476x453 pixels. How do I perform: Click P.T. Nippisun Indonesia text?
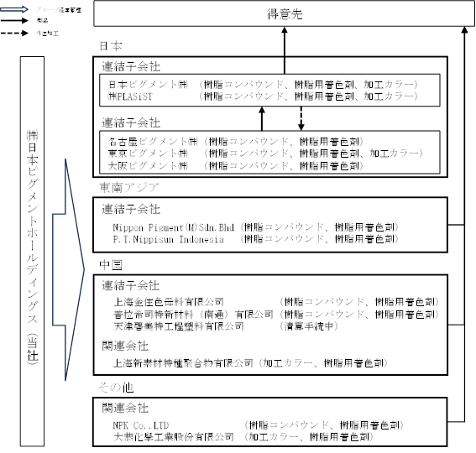[x=169, y=239]
